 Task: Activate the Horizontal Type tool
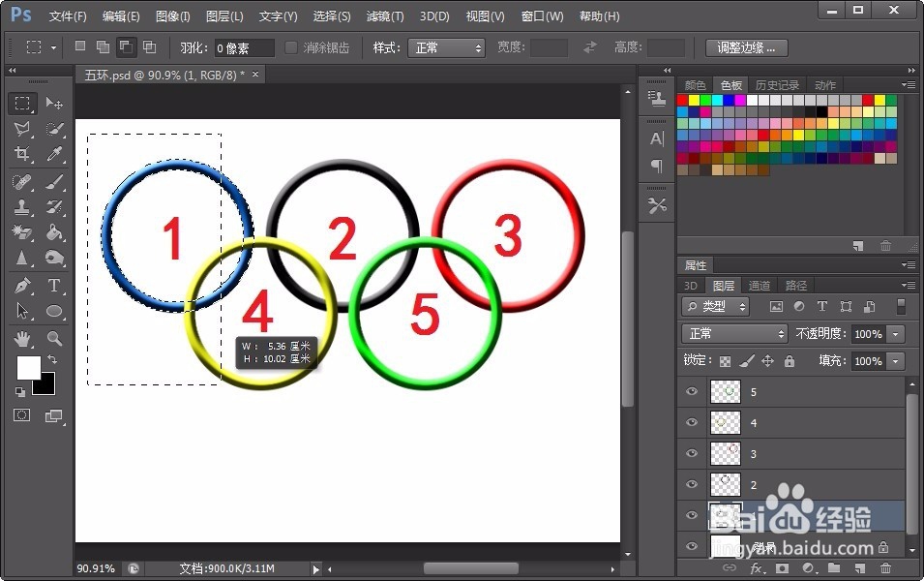point(54,286)
